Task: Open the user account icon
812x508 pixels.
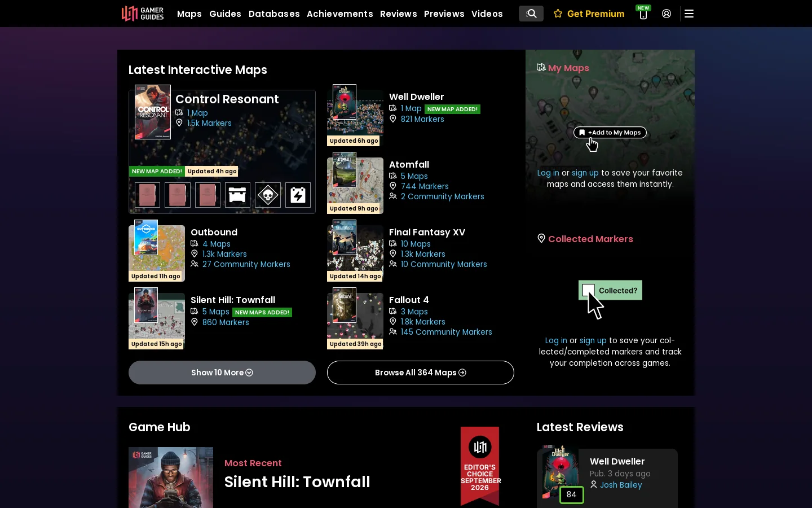Action: coord(667,14)
